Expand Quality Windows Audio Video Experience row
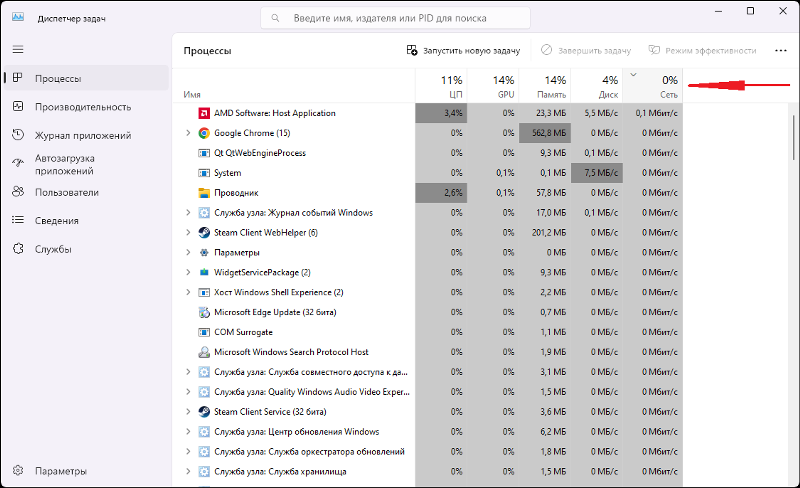Screen dimensions: 800x488 (188, 392)
